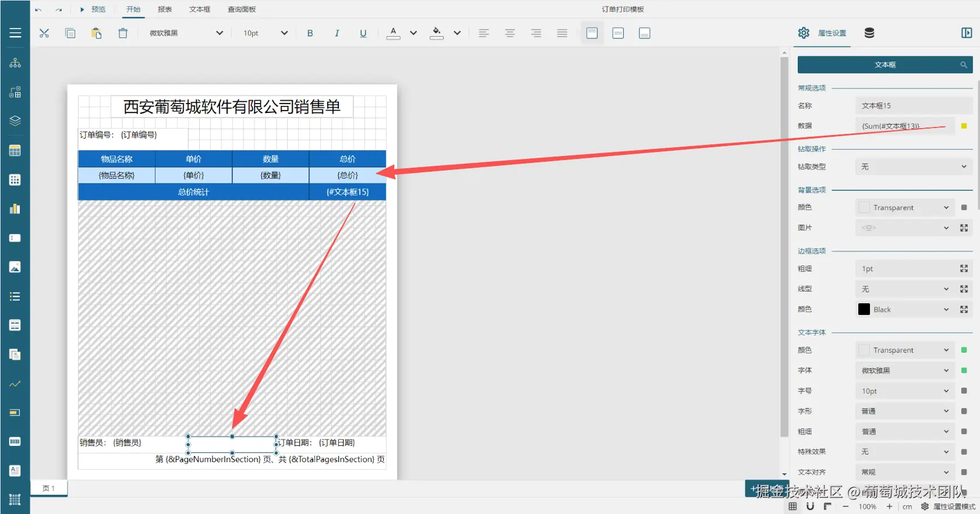The width and height of the screenshot is (980, 514).
Task: Click the Copy icon in toolbar
Action: coord(70,33)
